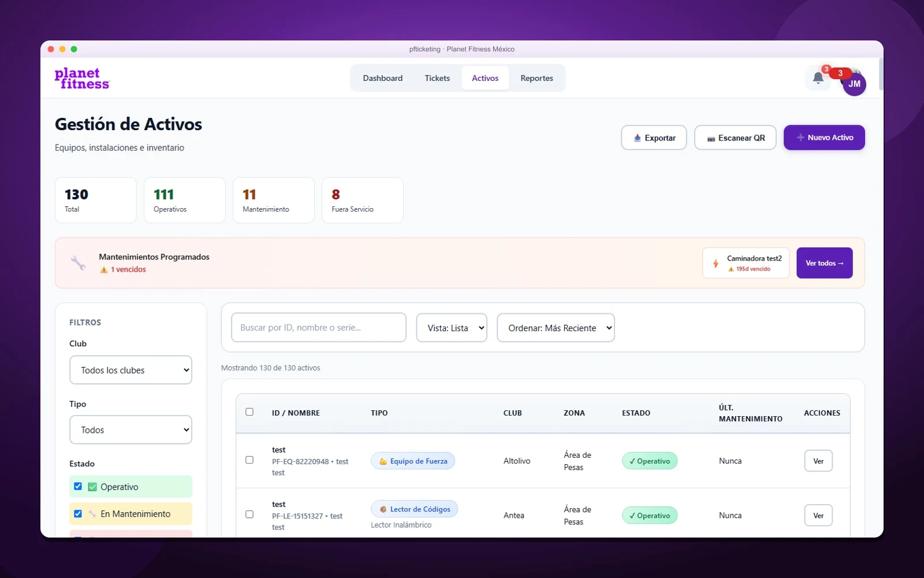This screenshot has width=924, height=578.
Task: Click the Lector de Códigos type tag
Action: pos(415,509)
